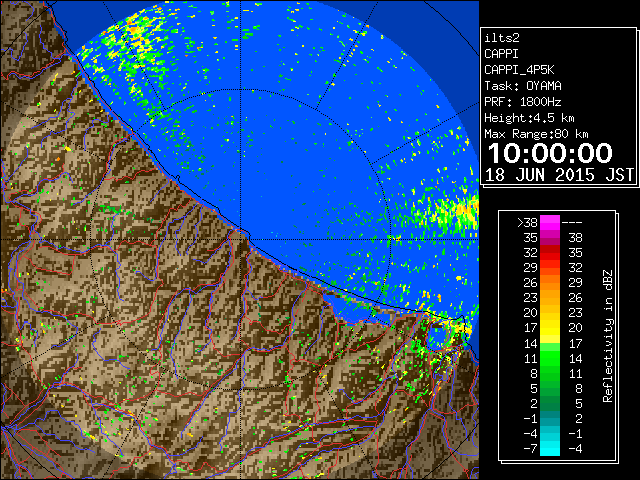The width and height of the screenshot is (640, 480).
Task: Click the 'PRF: 1800Hz' text
Action: (x=523, y=102)
